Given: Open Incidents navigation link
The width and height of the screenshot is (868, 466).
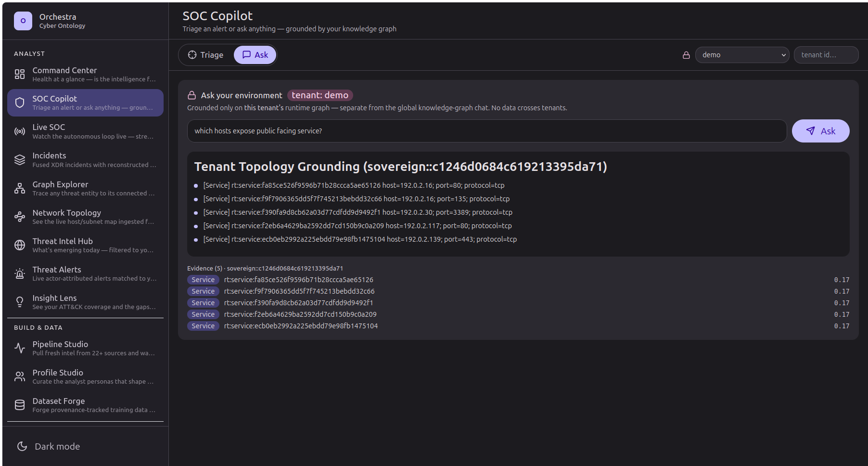Looking at the screenshot, I should pos(85,160).
